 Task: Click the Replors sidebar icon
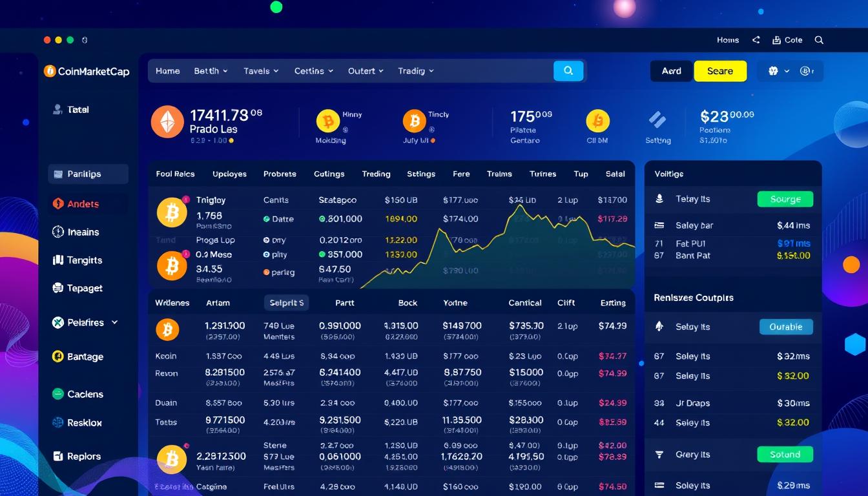click(x=57, y=457)
